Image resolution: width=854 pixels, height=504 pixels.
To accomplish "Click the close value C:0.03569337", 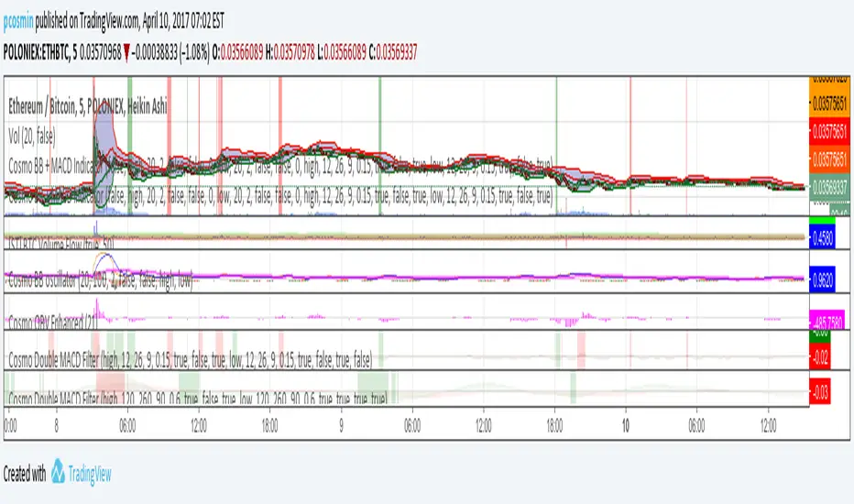I will click(x=393, y=53).
